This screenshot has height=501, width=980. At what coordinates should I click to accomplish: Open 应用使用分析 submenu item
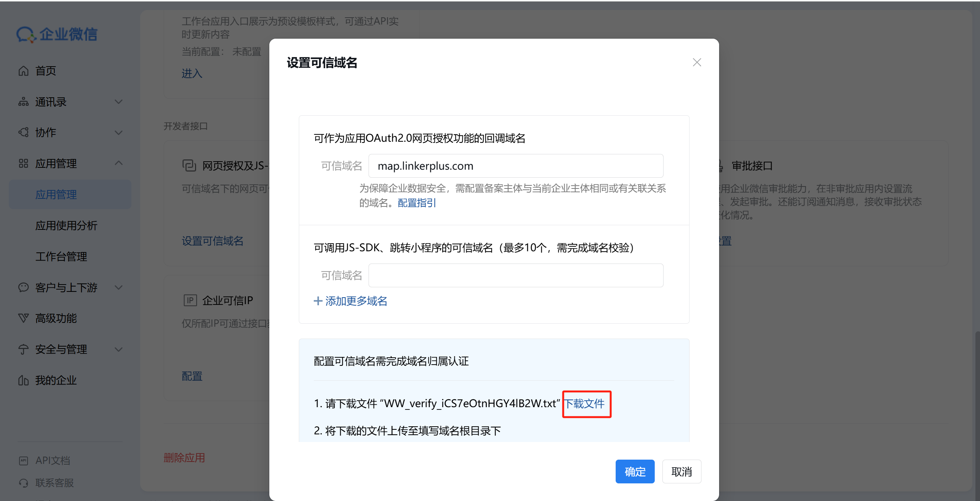(66, 226)
